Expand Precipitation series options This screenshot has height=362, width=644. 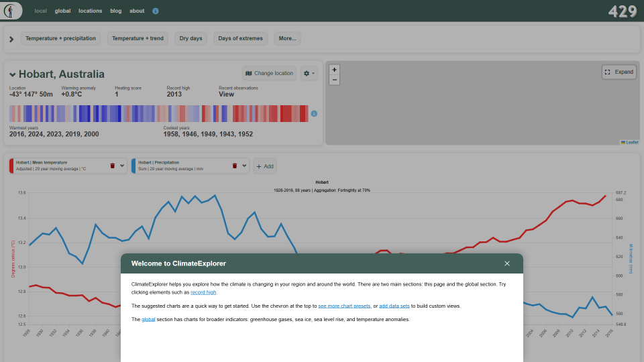pos(244,166)
